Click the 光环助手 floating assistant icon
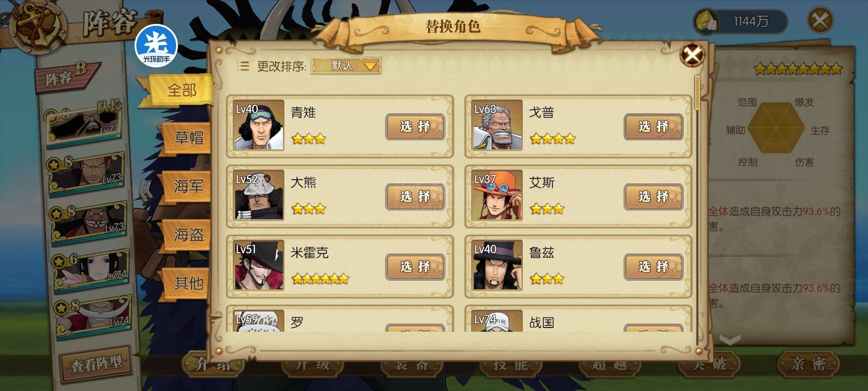This screenshot has height=391, width=868. tap(156, 46)
